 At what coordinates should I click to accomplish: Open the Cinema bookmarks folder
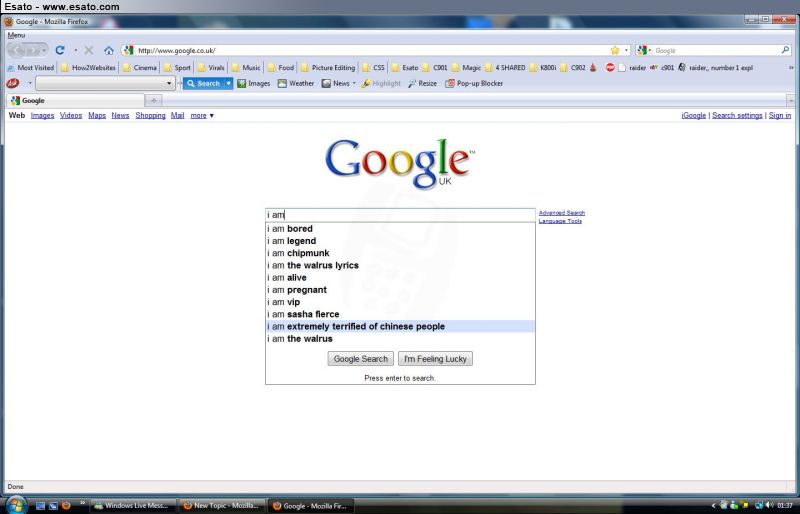140,67
